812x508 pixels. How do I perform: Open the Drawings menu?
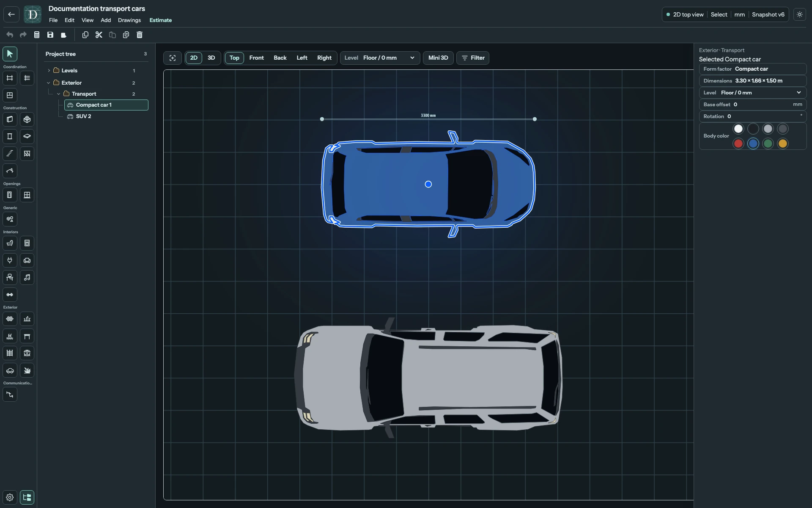pyautogui.click(x=129, y=20)
